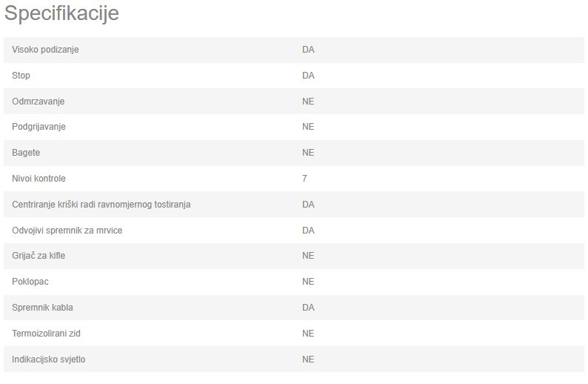
Task: Click the Bagete row label
Action: click(26, 153)
